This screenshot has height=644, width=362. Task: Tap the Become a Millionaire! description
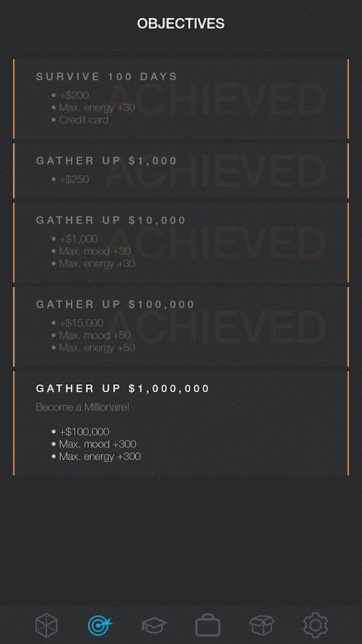82,407
